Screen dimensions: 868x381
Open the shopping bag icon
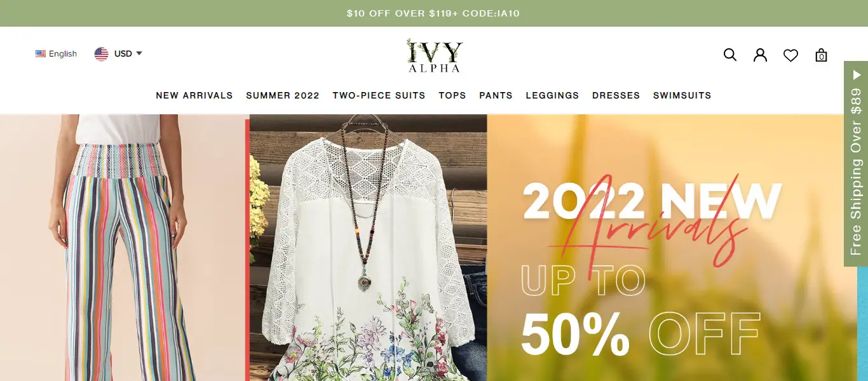pyautogui.click(x=821, y=55)
